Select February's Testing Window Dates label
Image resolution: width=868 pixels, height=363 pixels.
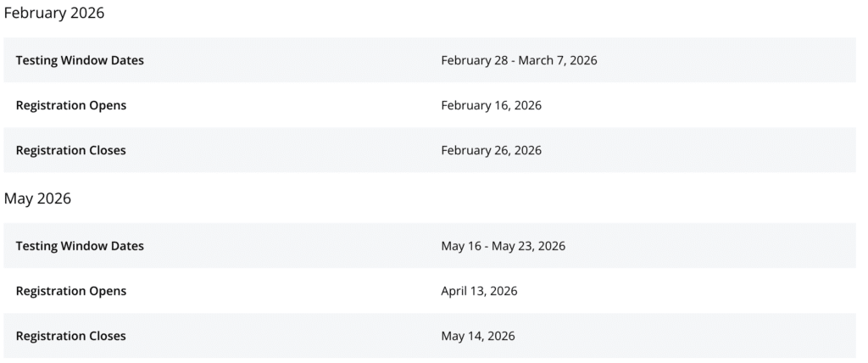[x=80, y=60]
